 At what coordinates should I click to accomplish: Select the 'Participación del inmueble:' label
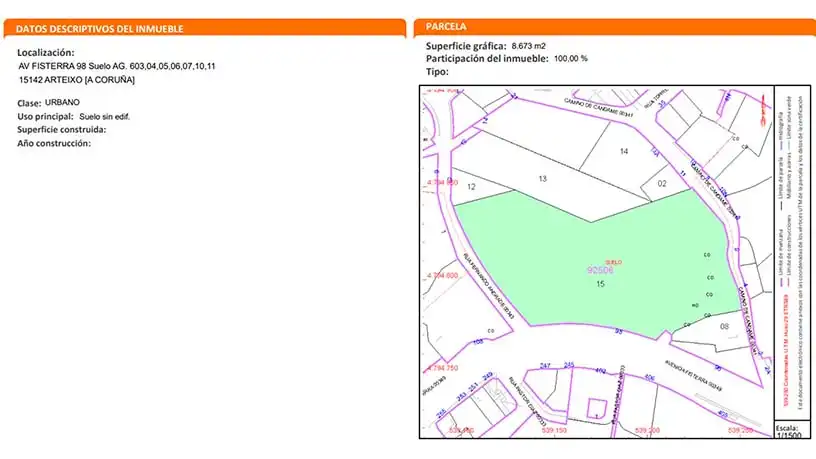pos(487,59)
